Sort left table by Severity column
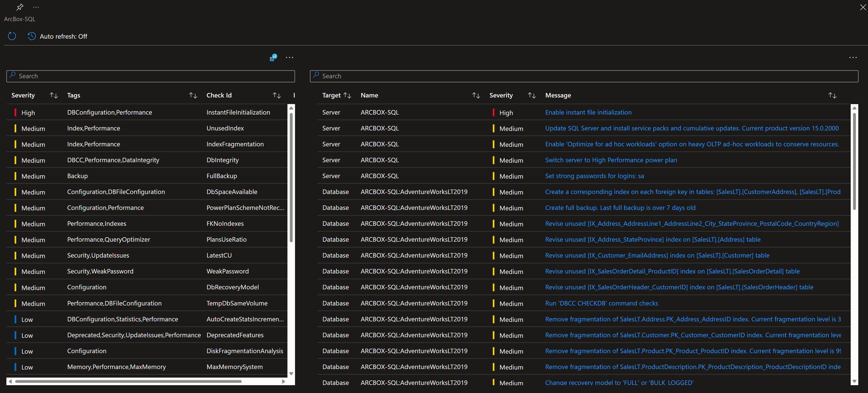 (54, 96)
